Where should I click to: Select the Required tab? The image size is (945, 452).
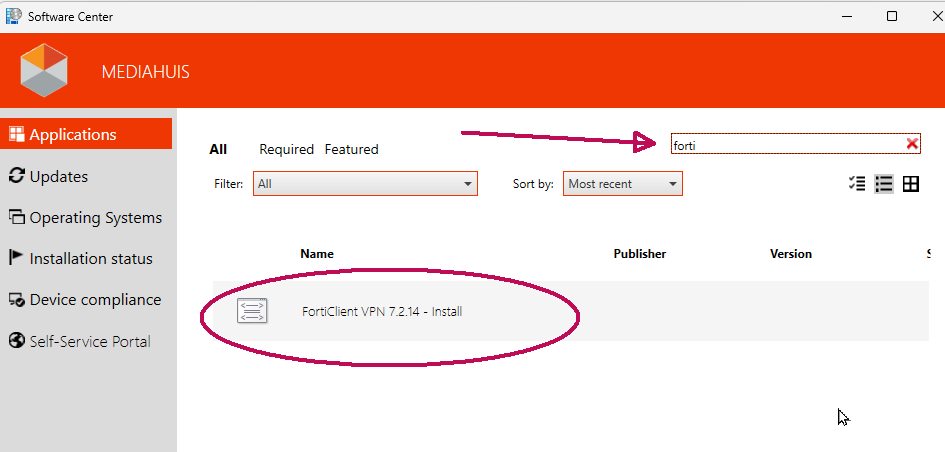pos(286,149)
